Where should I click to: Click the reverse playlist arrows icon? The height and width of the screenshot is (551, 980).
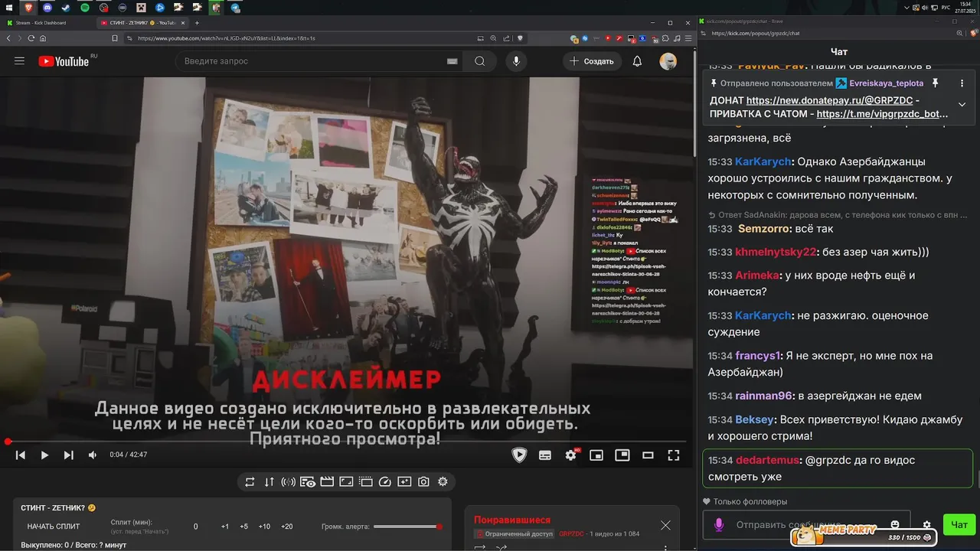[x=269, y=481]
